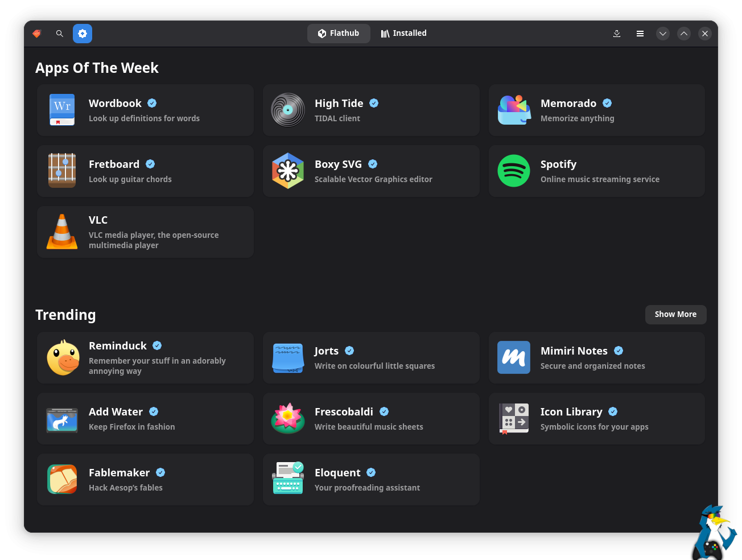The width and height of the screenshot is (742, 560).
Task: Click the Icon Library app icon
Action: [514, 418]
